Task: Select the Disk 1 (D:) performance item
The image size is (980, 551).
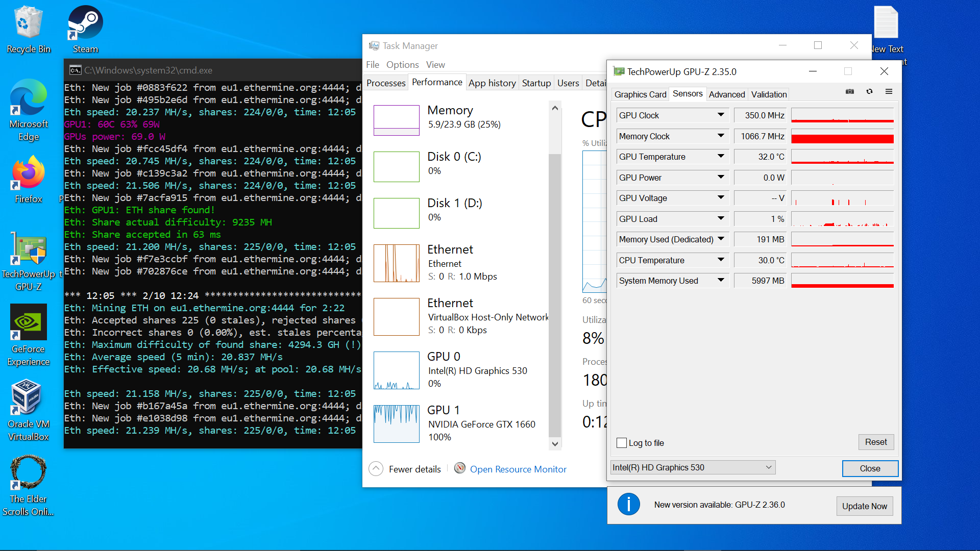Action: 459,213
